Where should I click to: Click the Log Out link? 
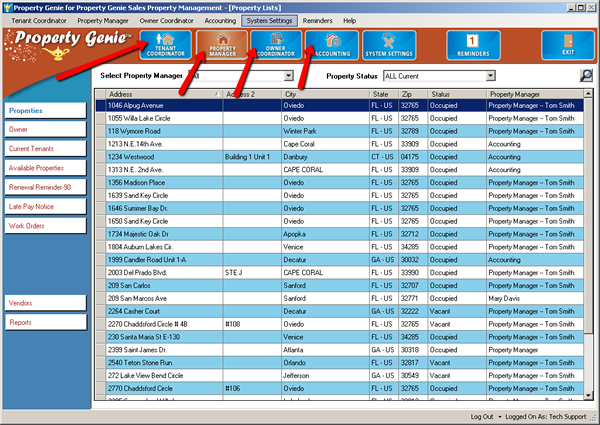(x=482, y=417)
